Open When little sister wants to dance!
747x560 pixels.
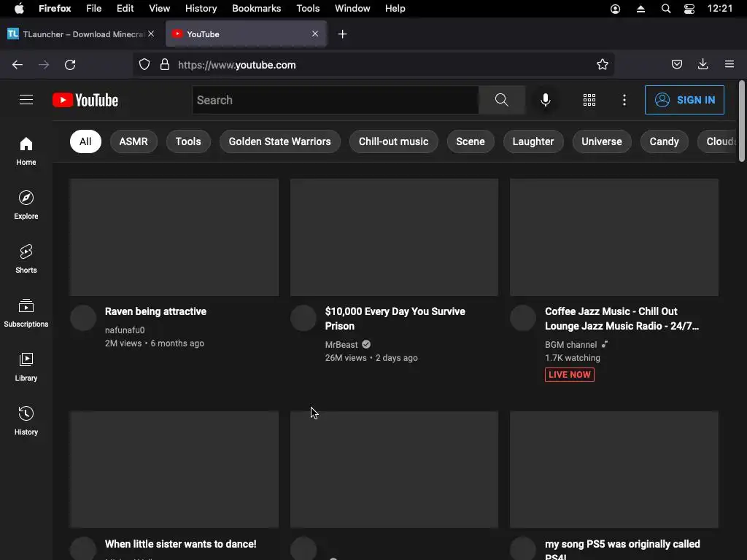(181, 544)
